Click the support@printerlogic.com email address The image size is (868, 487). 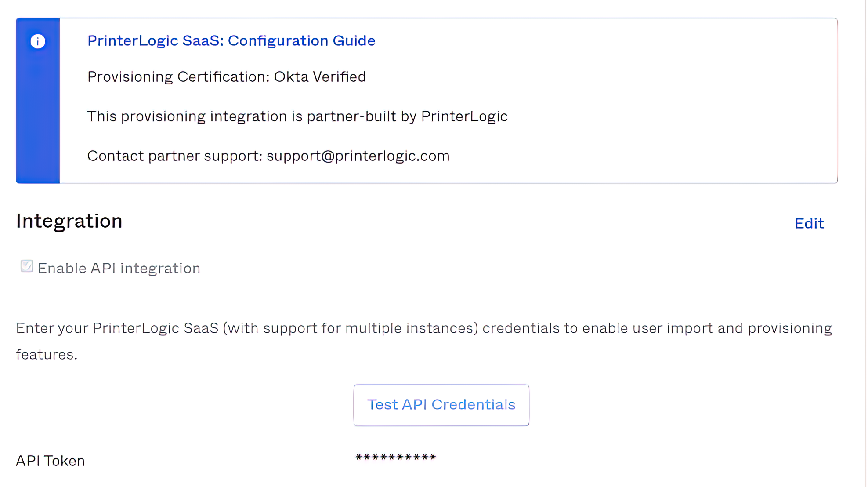pos(358,156)
